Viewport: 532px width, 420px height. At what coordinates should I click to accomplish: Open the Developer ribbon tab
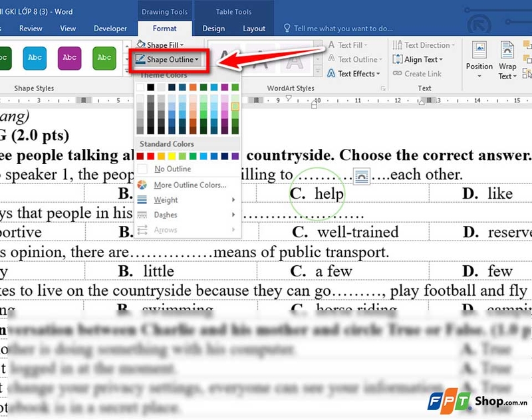coord(110,29)
